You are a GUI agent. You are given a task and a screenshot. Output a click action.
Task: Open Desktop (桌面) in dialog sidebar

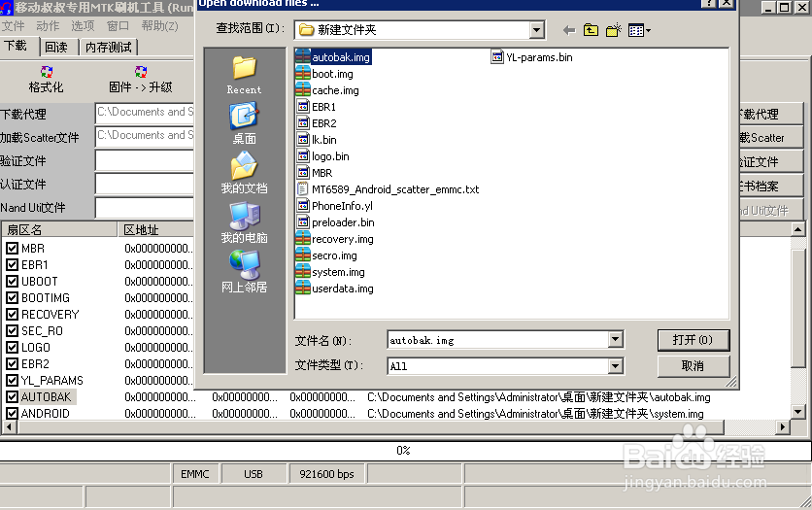244,123
